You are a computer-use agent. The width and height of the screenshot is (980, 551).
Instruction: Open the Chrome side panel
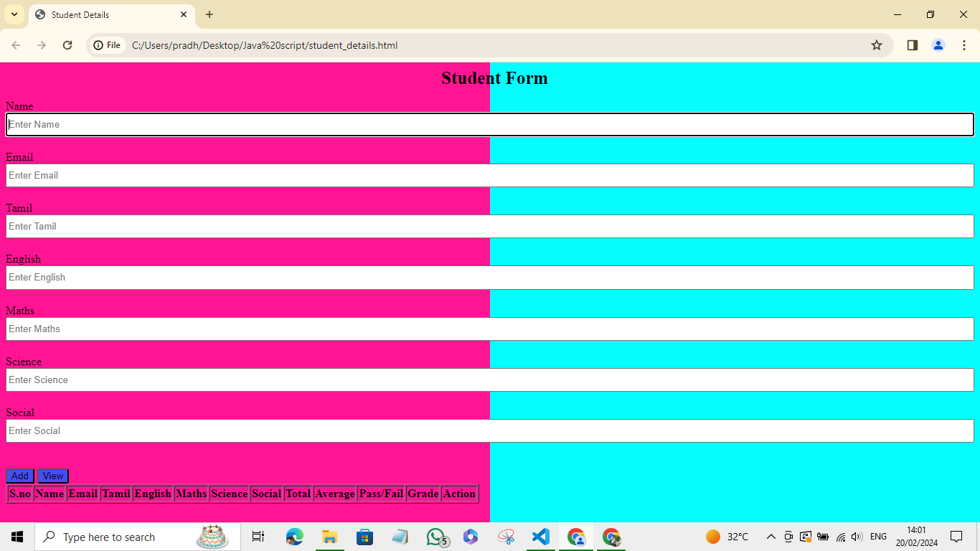pyautogui.click(x=912, y=45)
